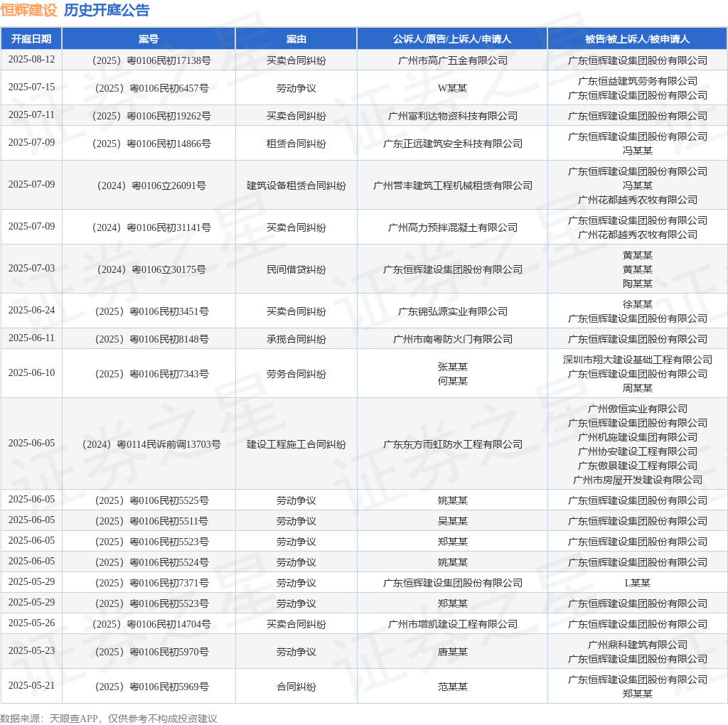
Task: Click plaintiff 广州富利达物资科技有限公司
Action: (x=453, y=116)
